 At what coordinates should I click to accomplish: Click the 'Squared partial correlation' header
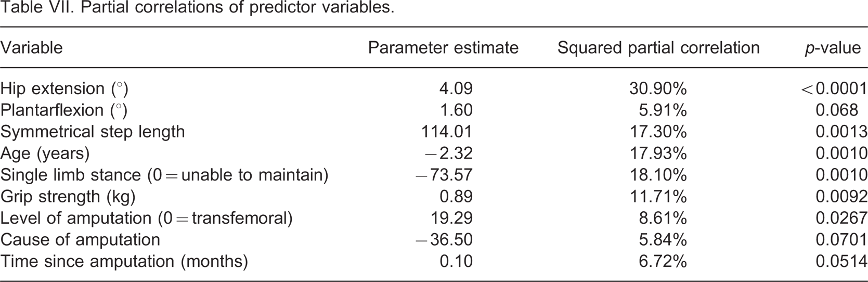click(658, 48)
